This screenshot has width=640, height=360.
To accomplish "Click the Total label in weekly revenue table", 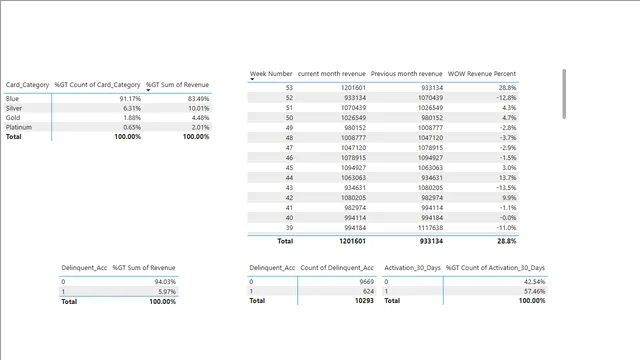I will pos(285,241).
